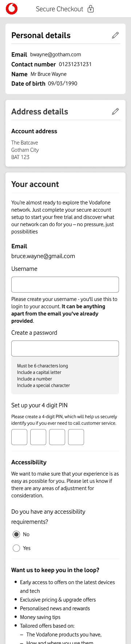Focus the Username input field
Viewport: 131px width, 644px height.
tap(65, 285)
